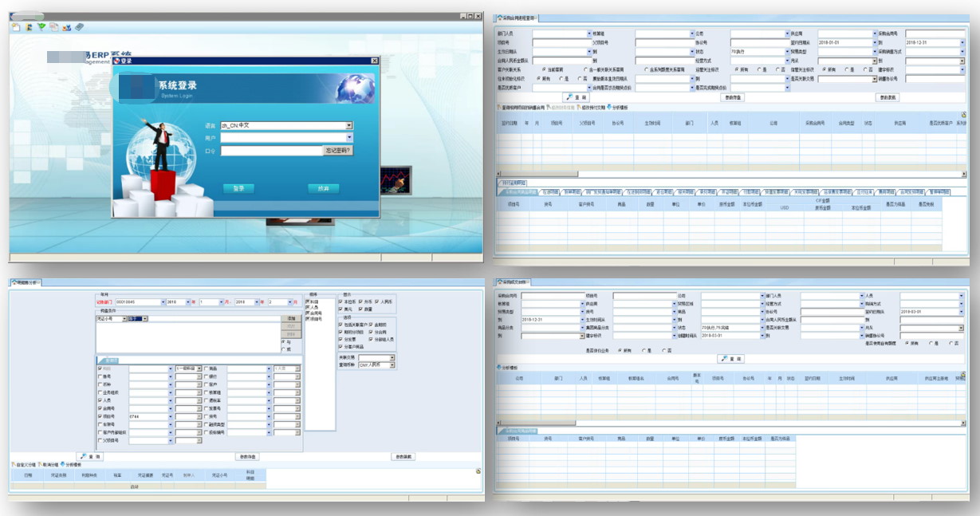The image size is (980, 516).
Task: Click the 自定义分组 icon under voucher analysis query
Action: pos(14,464)
